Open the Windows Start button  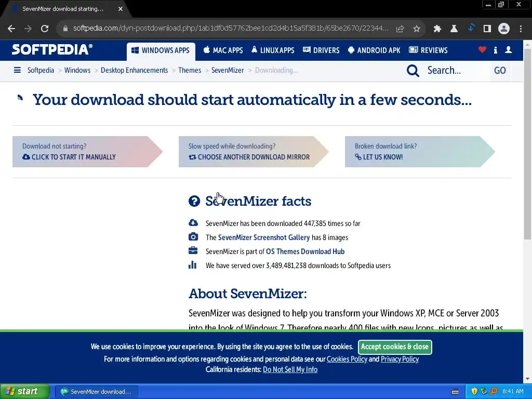click(x=25, y=391)
